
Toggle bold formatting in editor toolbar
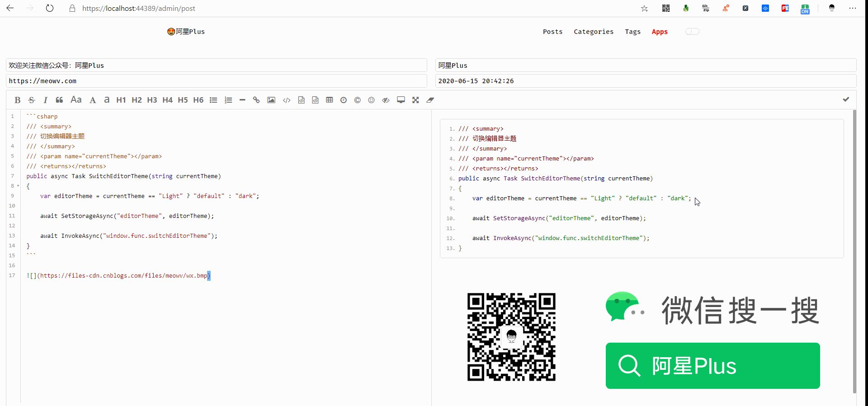click(18, 100)
